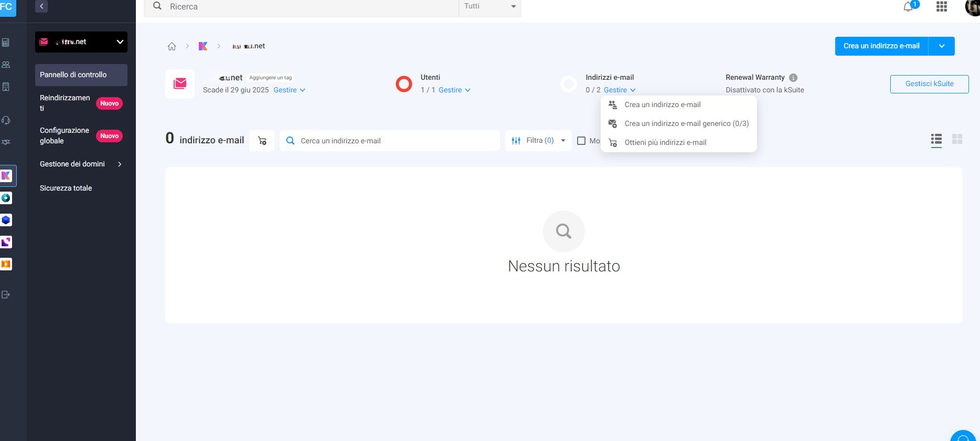
Task: Click the kSuite logo in breadcrumb
Action: coord(203,46)
